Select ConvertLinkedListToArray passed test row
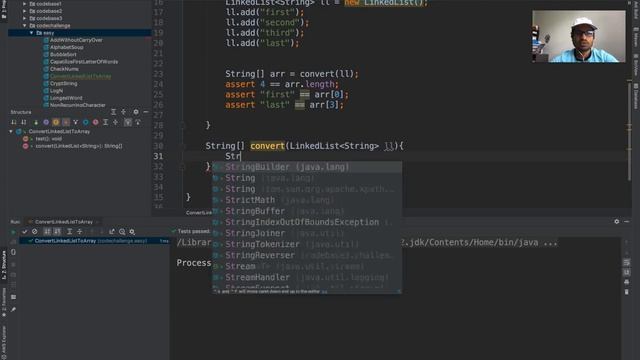Image resolution: width=640 pixels, height=360 pixels. 95,241
